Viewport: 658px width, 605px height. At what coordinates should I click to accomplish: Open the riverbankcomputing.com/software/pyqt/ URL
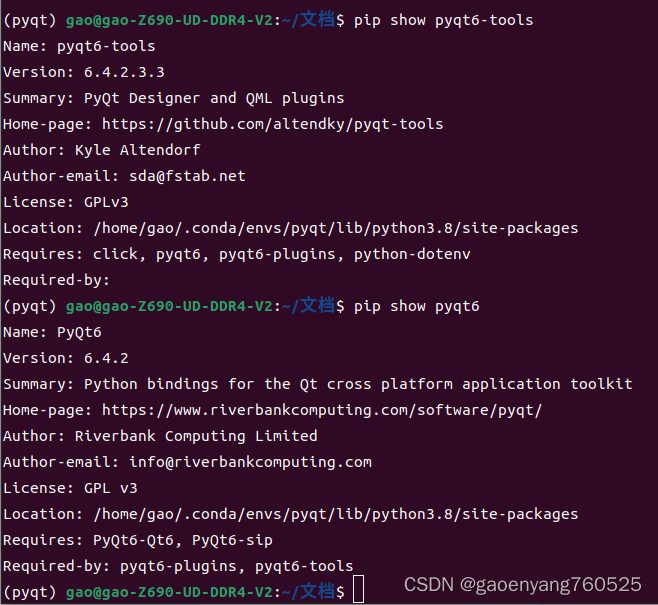(322, 410)
